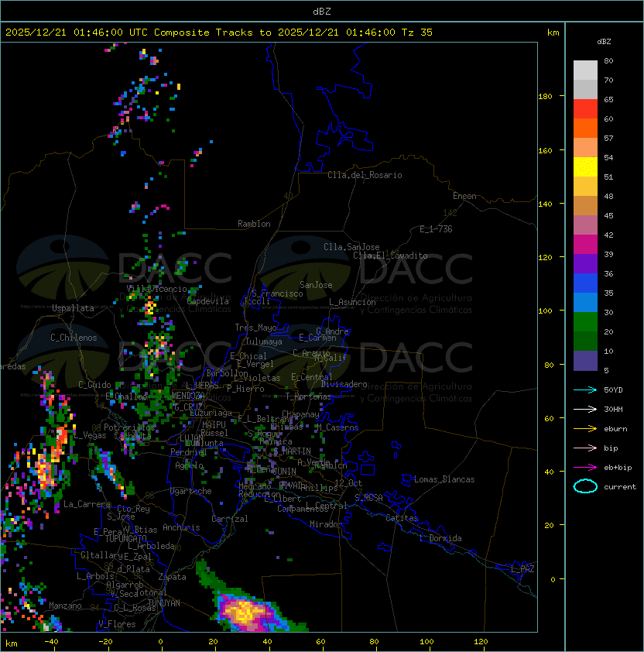Click the dBZ legend heading above color scale
The height and width of the screenshot is (652, 644).
pyautogui.click(x=604, y=42)
